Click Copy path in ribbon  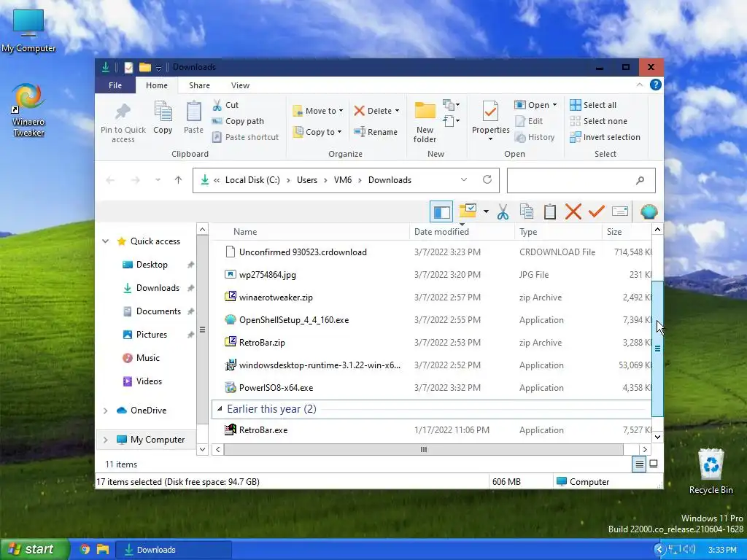coord(239,121)
